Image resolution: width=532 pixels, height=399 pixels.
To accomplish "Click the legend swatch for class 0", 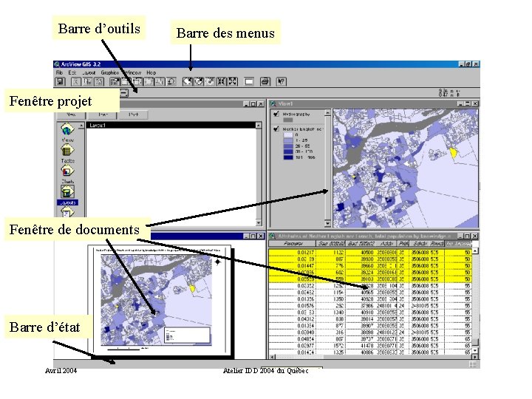I will [287, 134].
